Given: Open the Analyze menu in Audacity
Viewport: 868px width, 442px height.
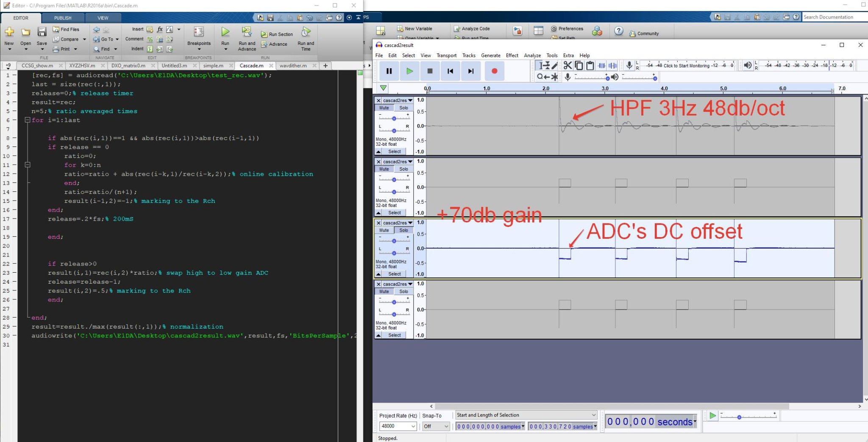Looking at the screenshot, I should [x=532, y=55].
